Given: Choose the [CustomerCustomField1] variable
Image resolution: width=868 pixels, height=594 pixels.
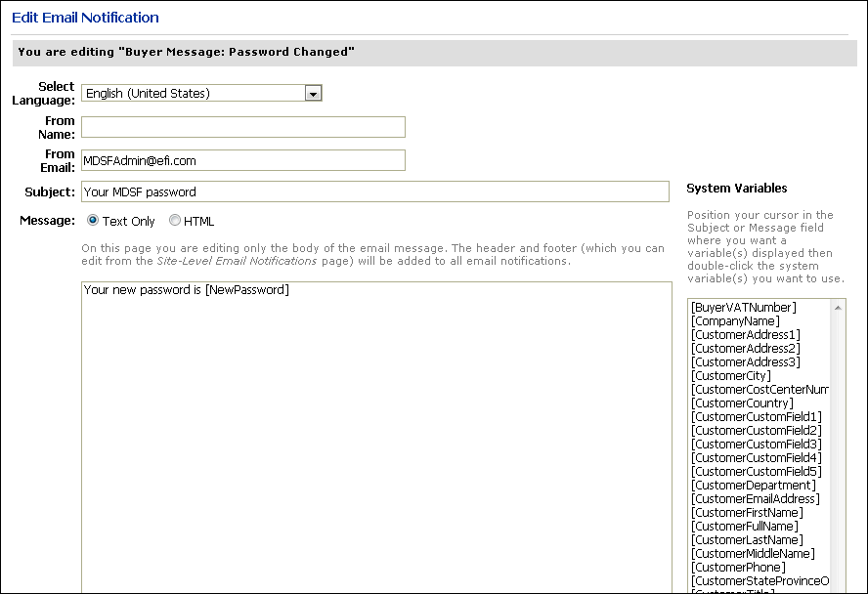Looking at the screenshot, I should (756, 417).
